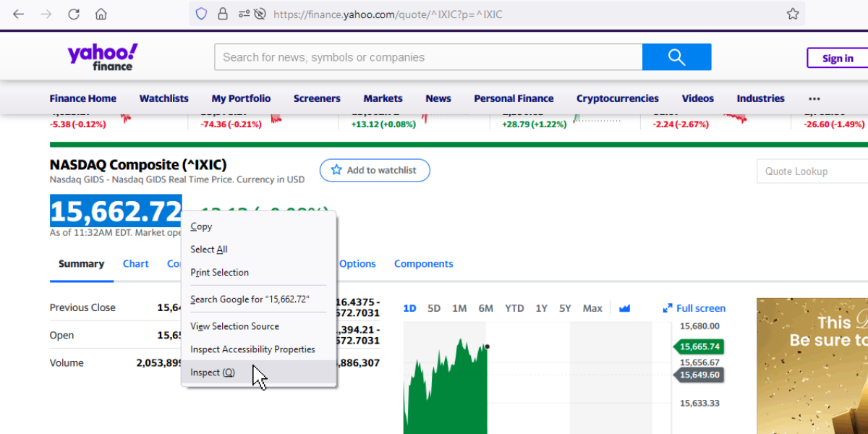Bookmark the page using the star

tap(792, 14)
